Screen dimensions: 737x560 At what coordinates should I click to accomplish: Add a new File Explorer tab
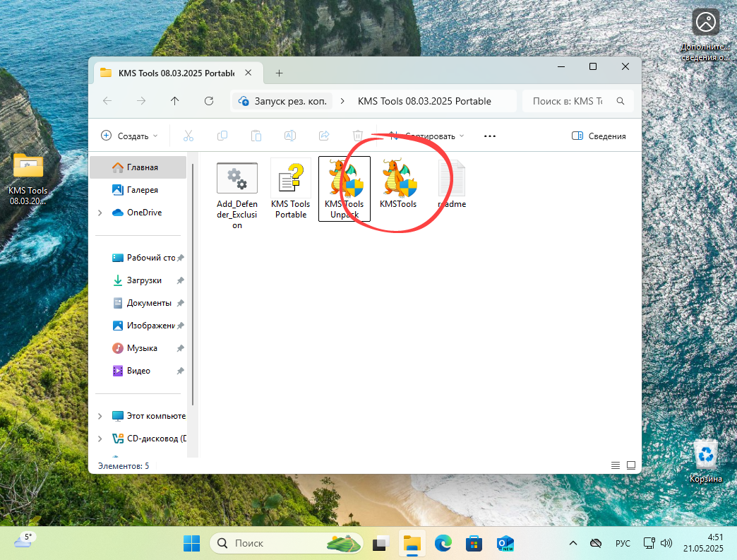[279, 73]
